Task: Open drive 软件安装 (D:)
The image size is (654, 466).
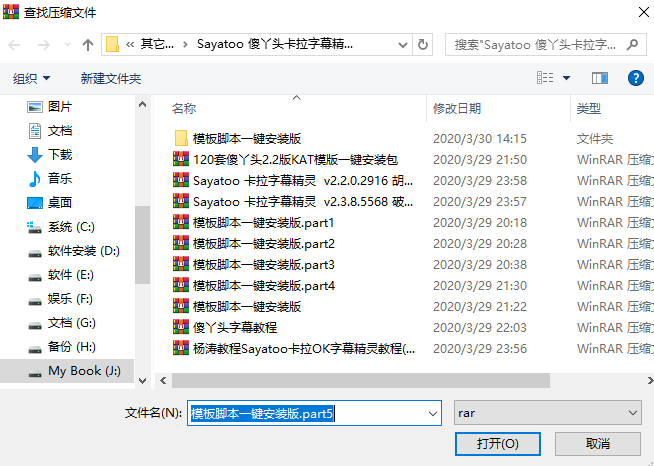Action: (x=84, y=251)
